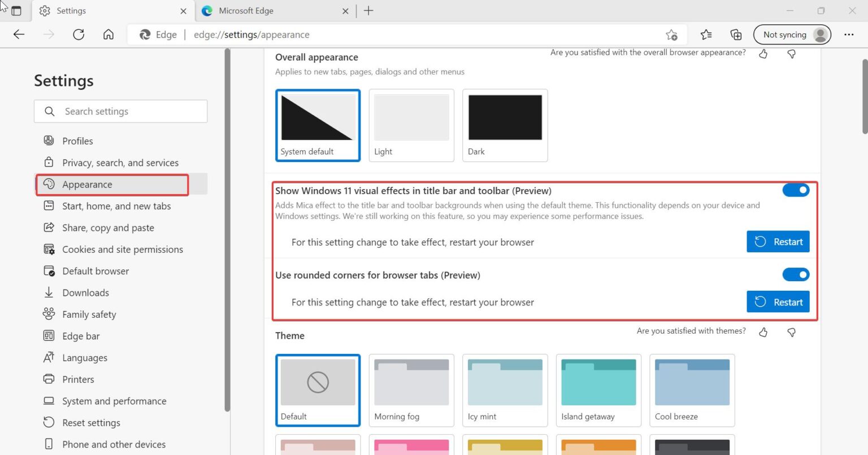The width and height of the screenshot is (868, 455).
Task: Select Printers from the settings sidebar
Action: click(78, 379)
